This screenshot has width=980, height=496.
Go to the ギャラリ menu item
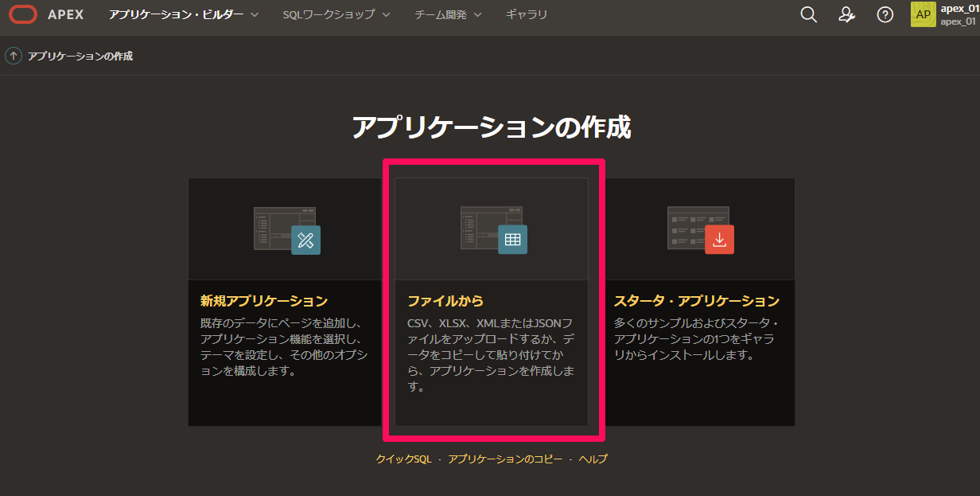527,14
